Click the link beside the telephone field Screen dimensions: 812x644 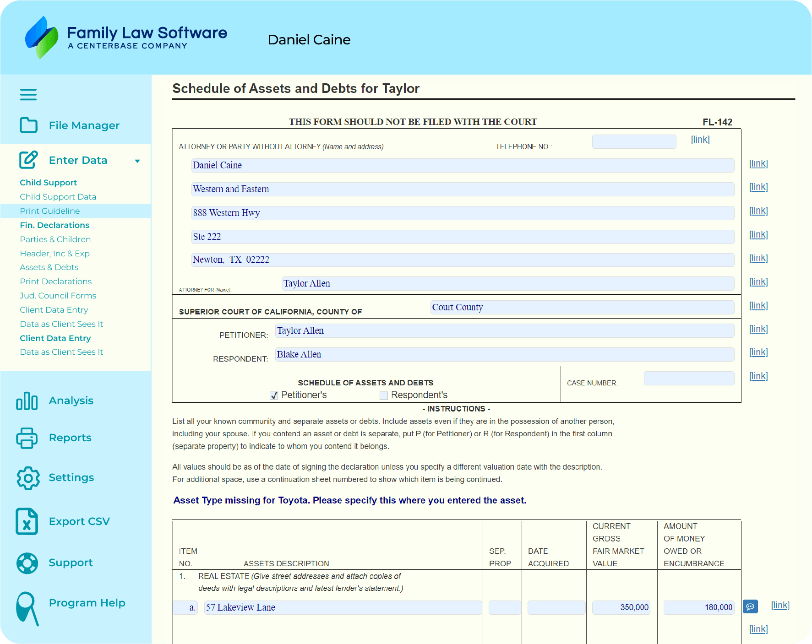[700, 140]
